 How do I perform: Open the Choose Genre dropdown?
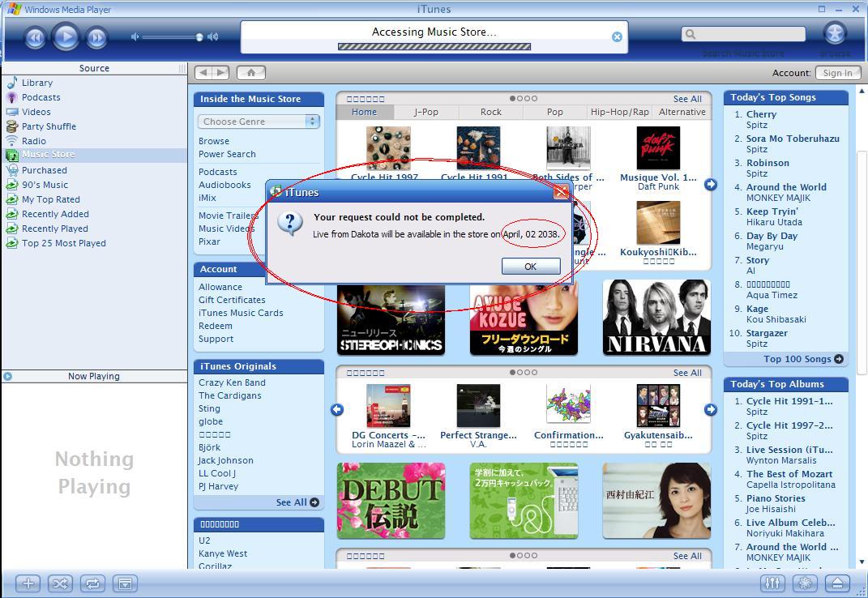pyautogui.click(x=259, y=122)
